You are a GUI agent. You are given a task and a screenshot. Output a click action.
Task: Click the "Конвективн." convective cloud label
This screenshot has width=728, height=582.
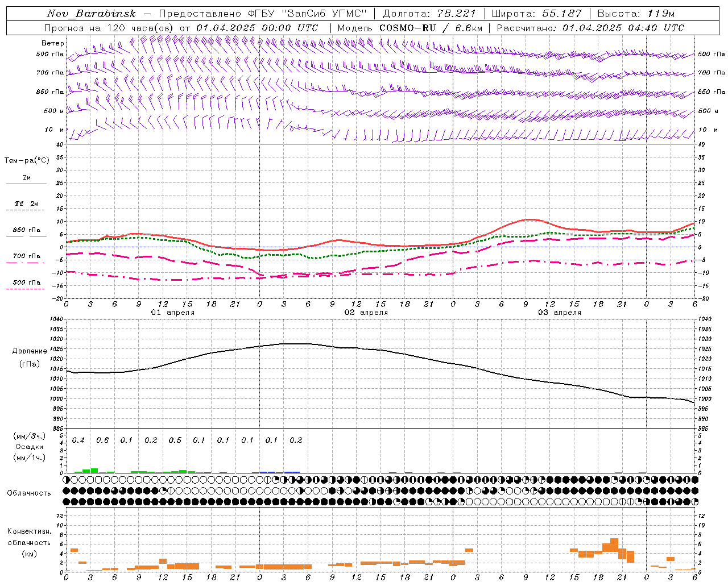[x=30, y=531]
